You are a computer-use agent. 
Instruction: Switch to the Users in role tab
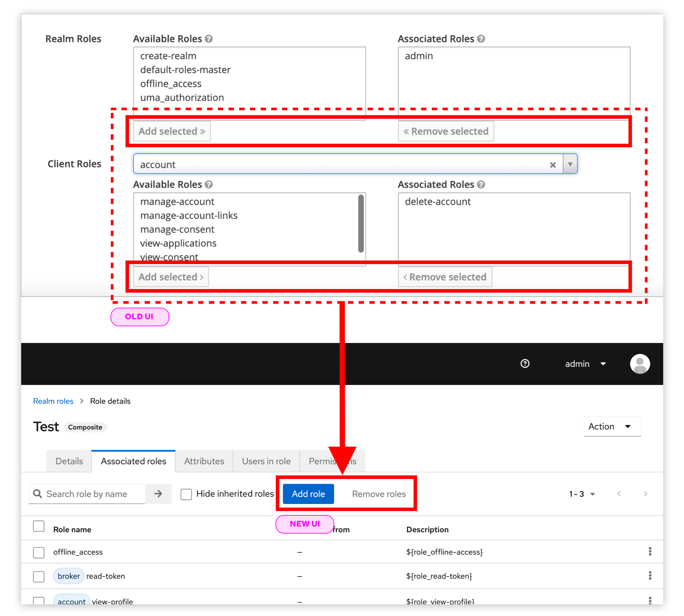[x=266, y=461]
